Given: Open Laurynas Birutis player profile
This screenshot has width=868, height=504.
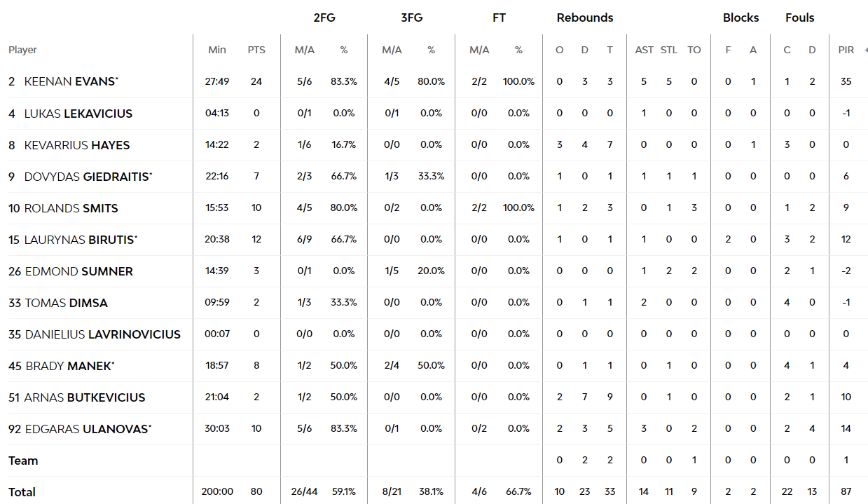Looking at the screenshot, I should [x=80, y=240].
